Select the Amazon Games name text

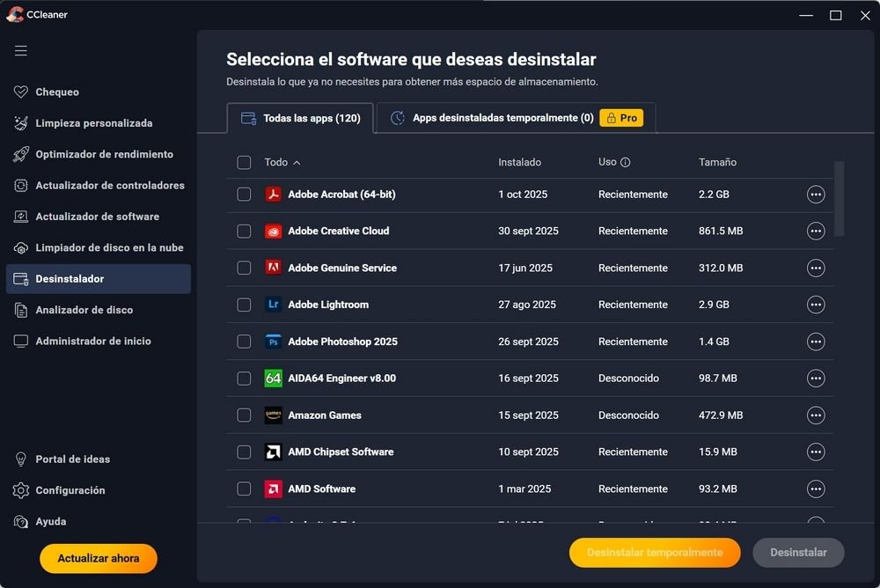pos(325,415)
